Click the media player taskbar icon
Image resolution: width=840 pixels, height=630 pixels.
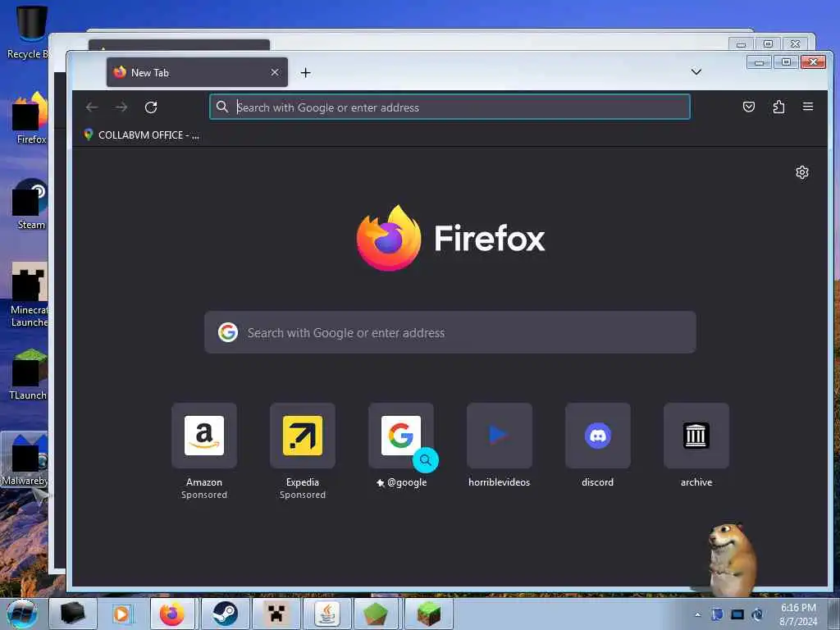121,614
